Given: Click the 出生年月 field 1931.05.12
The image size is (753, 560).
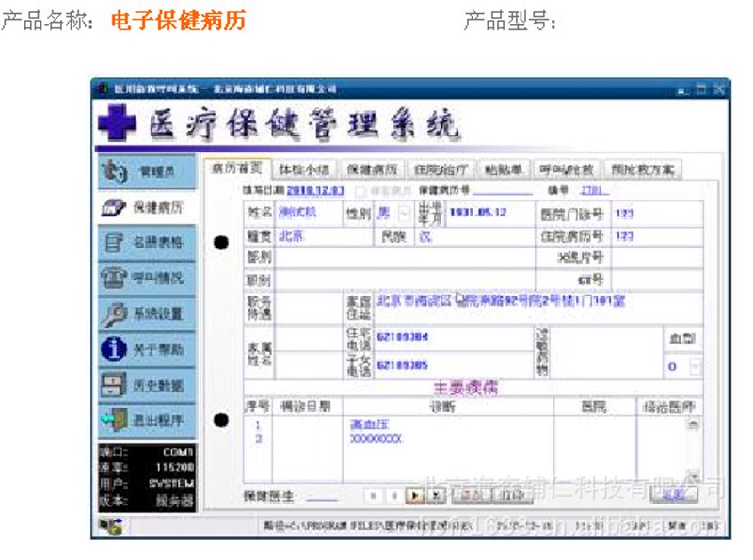Looking at the screenshot, I should click(x=489, y=213).
